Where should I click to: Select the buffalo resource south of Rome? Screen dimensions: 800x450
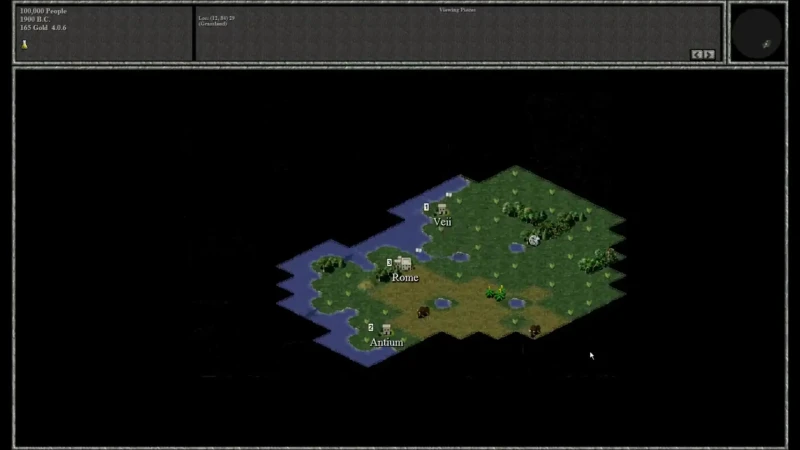pos(423,312)
